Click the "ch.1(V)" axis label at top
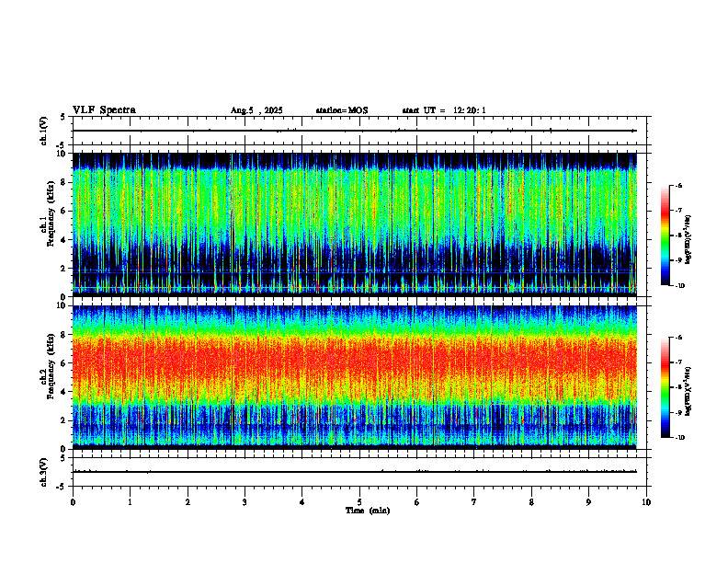This screenshot has width=728, height=563. pyautogui.click(x=44, y=131)
